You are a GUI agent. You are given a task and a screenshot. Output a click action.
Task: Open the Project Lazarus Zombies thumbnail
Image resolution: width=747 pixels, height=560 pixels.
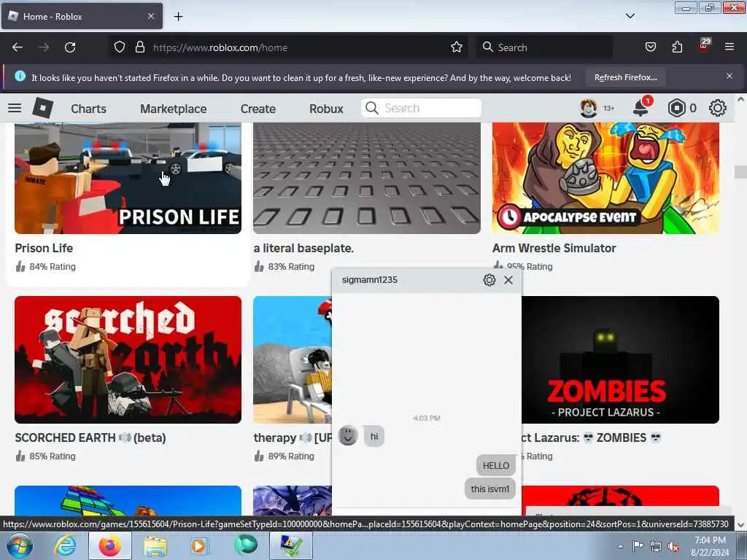620,359
